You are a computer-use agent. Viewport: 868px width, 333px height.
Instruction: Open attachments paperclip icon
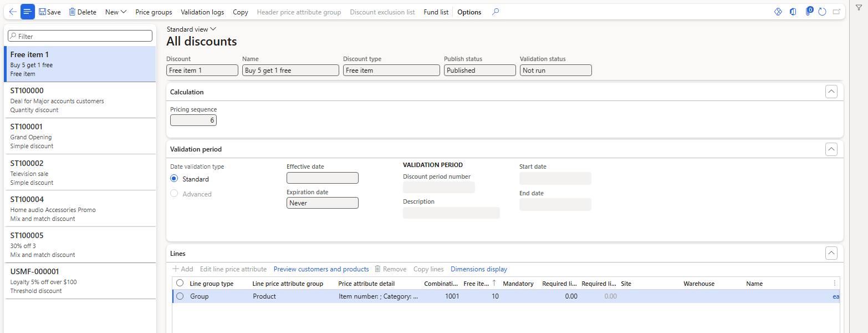click(808, 12)
